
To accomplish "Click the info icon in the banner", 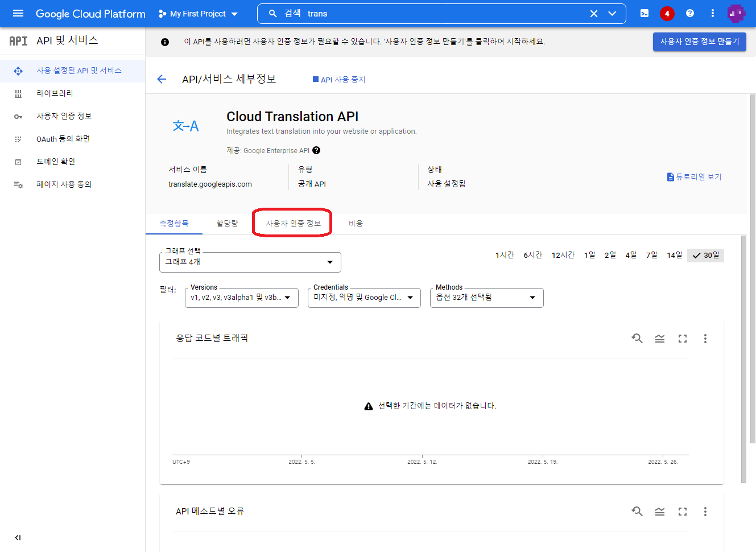I will click(x=165, y=42).
